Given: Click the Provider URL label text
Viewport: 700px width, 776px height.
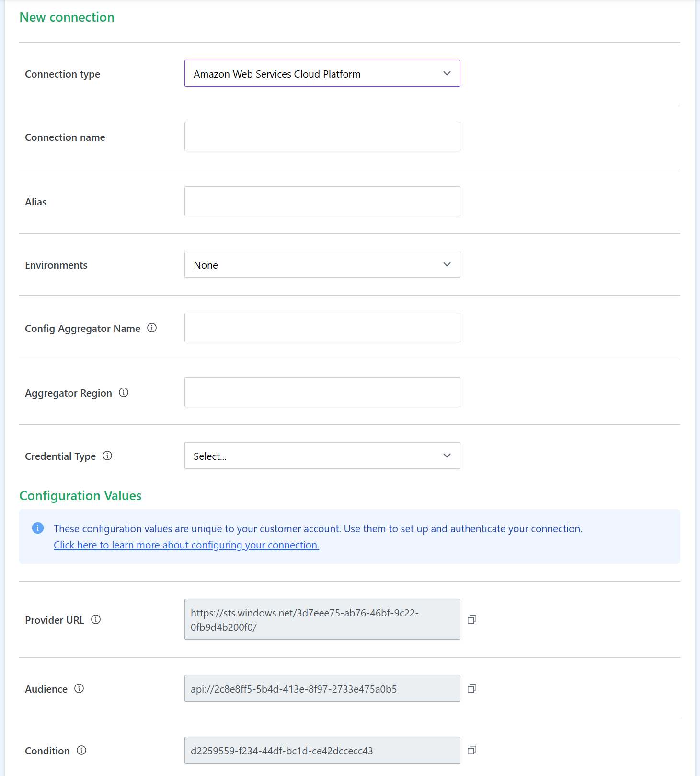Looking at the screenshot, I should coord(55,620).
